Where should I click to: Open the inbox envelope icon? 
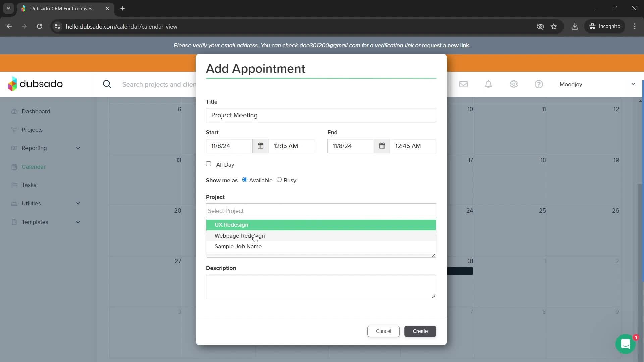(x=463, y=84)
